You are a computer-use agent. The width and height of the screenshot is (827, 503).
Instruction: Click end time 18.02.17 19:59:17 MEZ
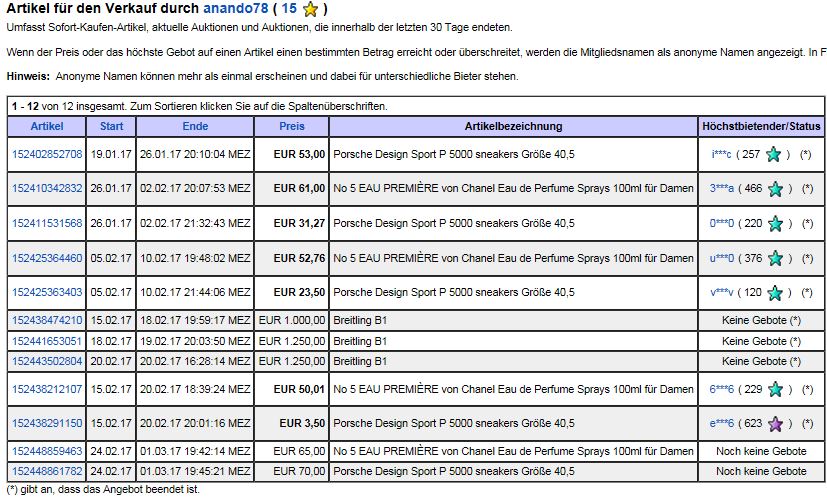point(195,321)
